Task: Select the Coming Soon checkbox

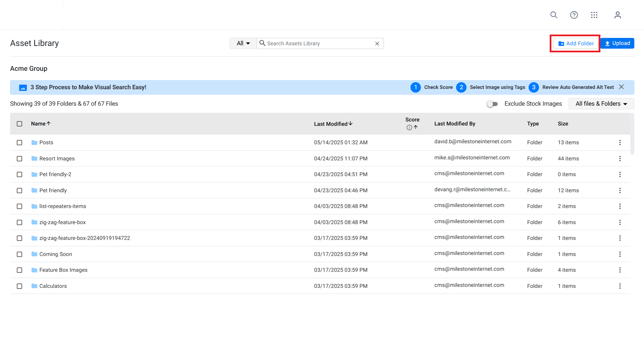Action: click(19, 254)
